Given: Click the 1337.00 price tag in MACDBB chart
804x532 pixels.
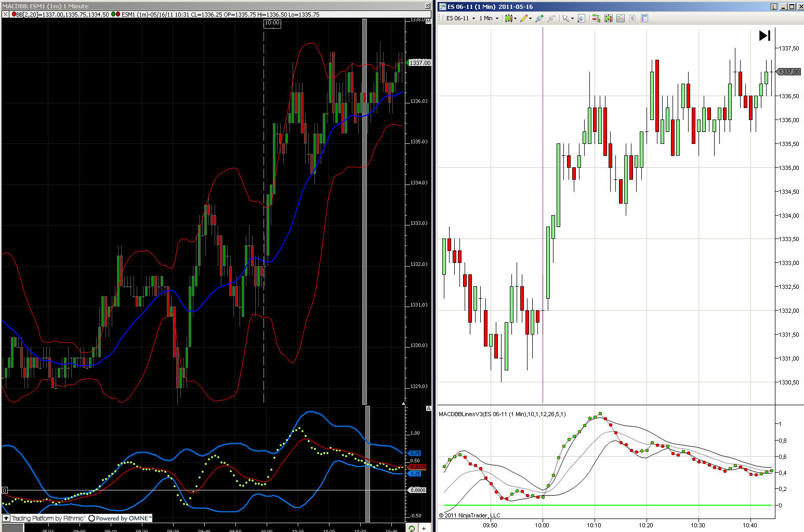Looking at the screenshot, I should (x=420, y=63).
